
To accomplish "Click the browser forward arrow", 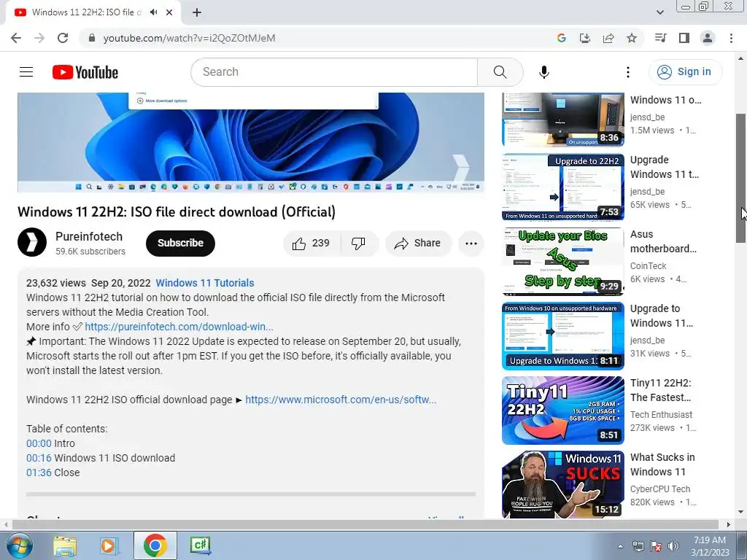I will point(39,38).
